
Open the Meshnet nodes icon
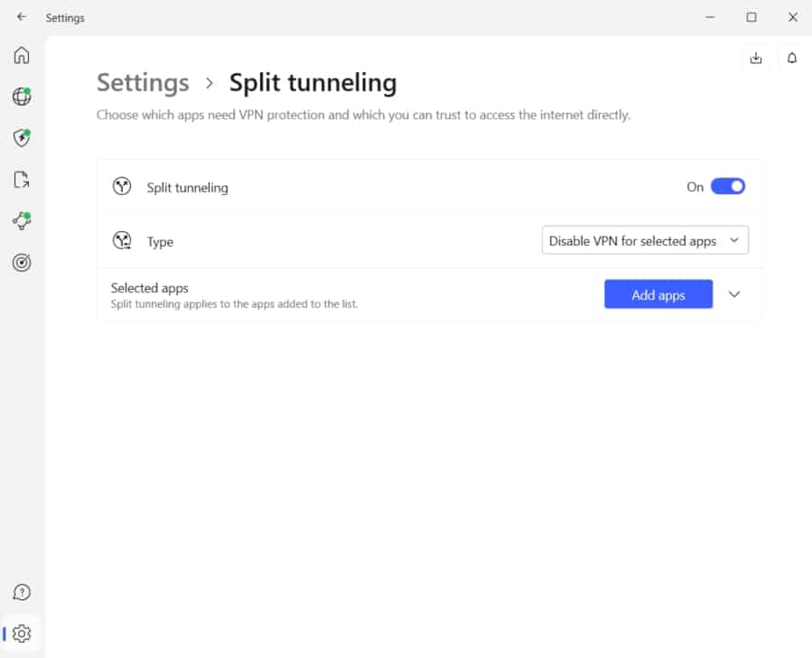(x=22, y=220)
